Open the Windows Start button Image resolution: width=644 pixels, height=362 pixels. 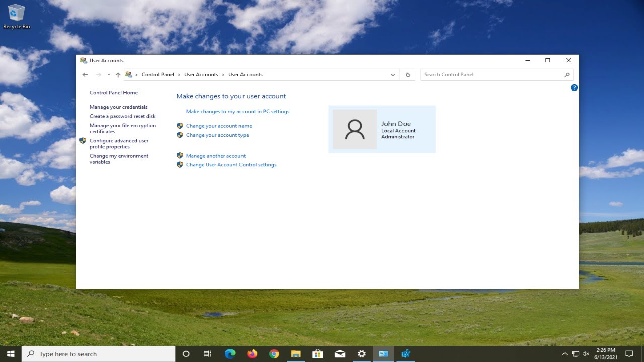[11, 354]
